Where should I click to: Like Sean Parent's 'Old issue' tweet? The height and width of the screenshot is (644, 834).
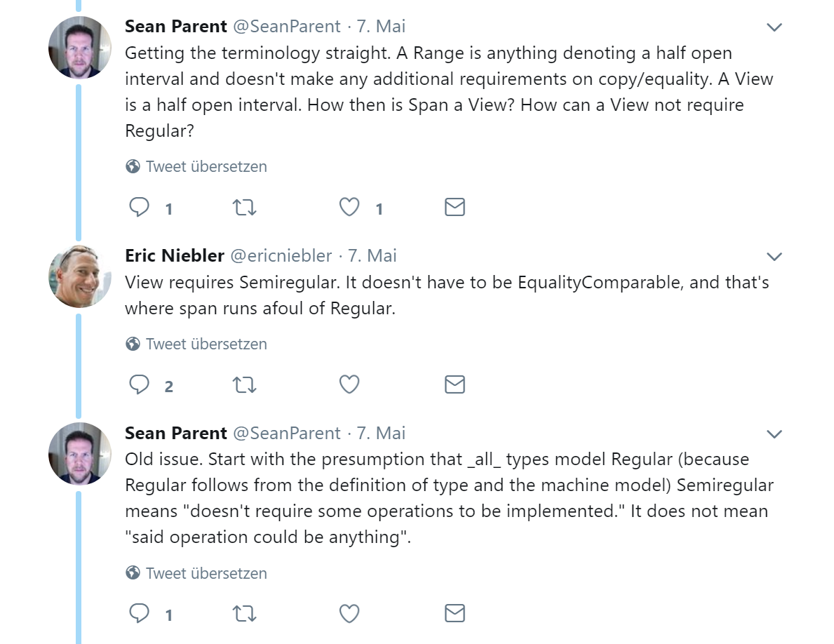click(x=349, y=613)
